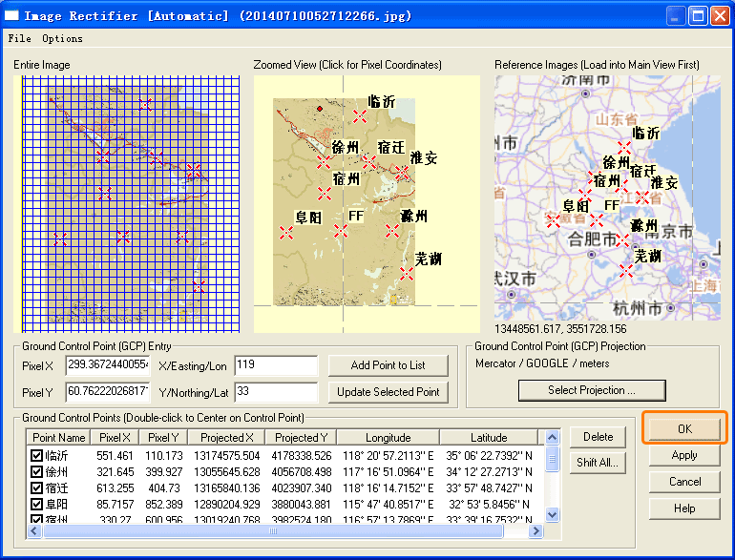Image resolution: width=735 pixels, height=560 pixels.
Task: Open Help for Image Rectifier
Action: 684,508
